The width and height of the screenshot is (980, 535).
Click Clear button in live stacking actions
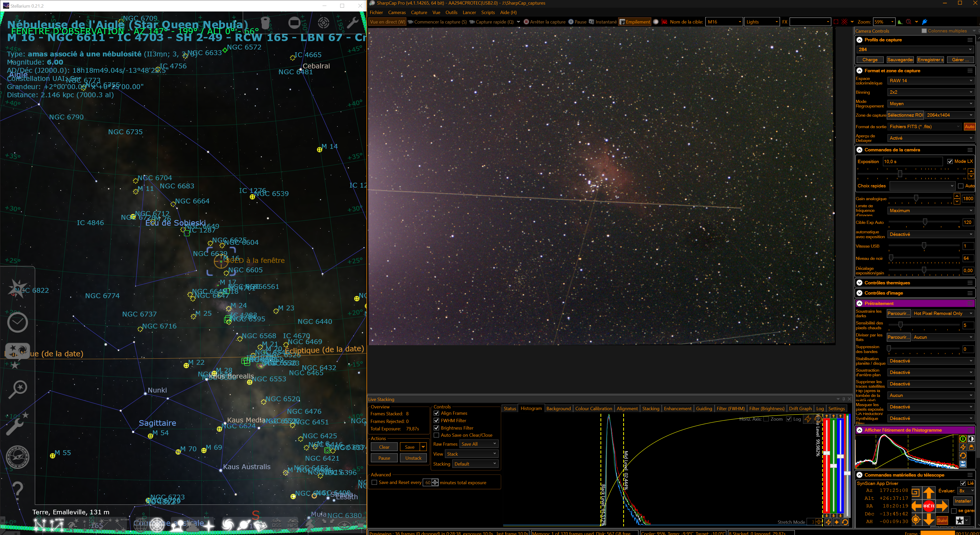click(x=384, y=447)
